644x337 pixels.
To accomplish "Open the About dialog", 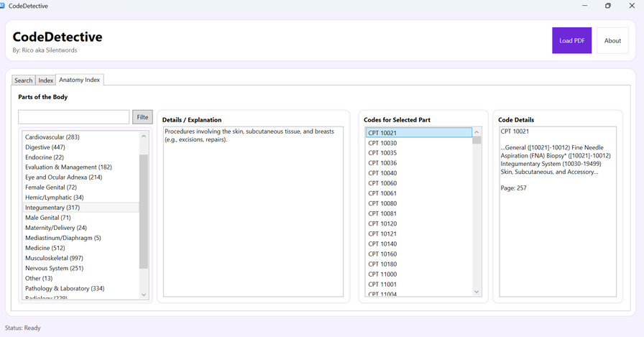I will pyautogui.click(x=612, y=40).
